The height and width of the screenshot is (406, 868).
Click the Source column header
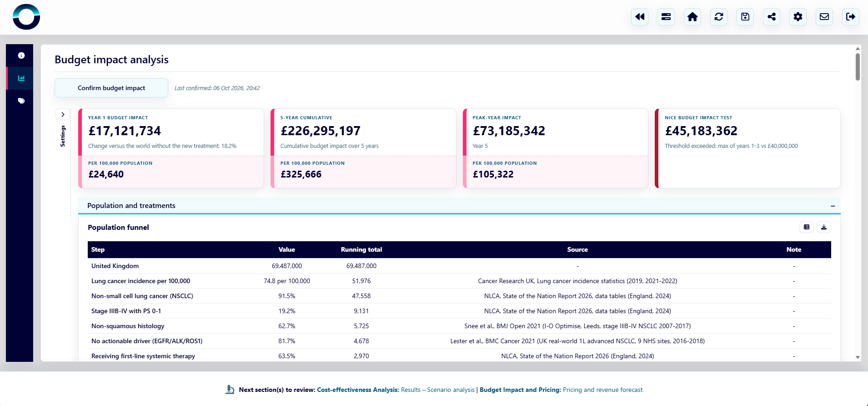pyautogui.click(x=577, y=249)
